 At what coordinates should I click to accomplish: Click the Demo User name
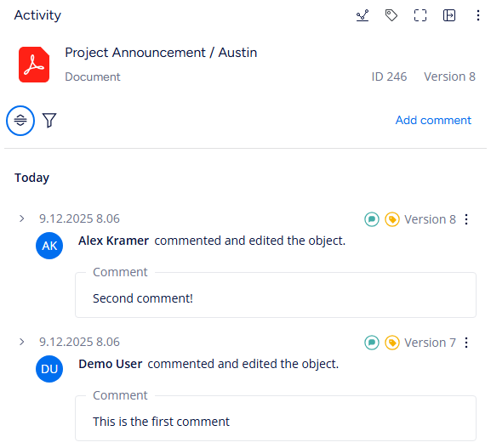[111, 364]
